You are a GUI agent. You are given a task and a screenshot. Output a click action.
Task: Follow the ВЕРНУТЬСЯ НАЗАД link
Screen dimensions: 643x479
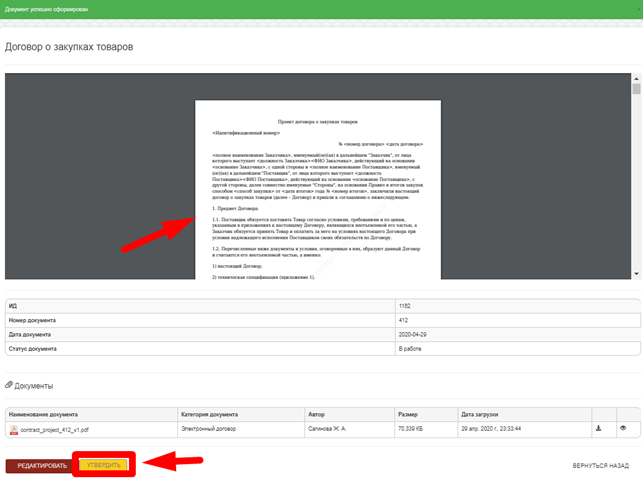[600, 466]
